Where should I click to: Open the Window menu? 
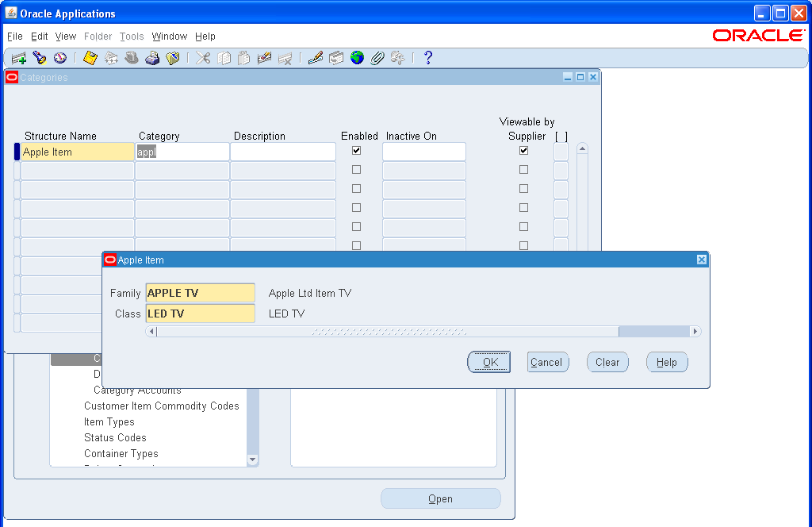[170, 37]
